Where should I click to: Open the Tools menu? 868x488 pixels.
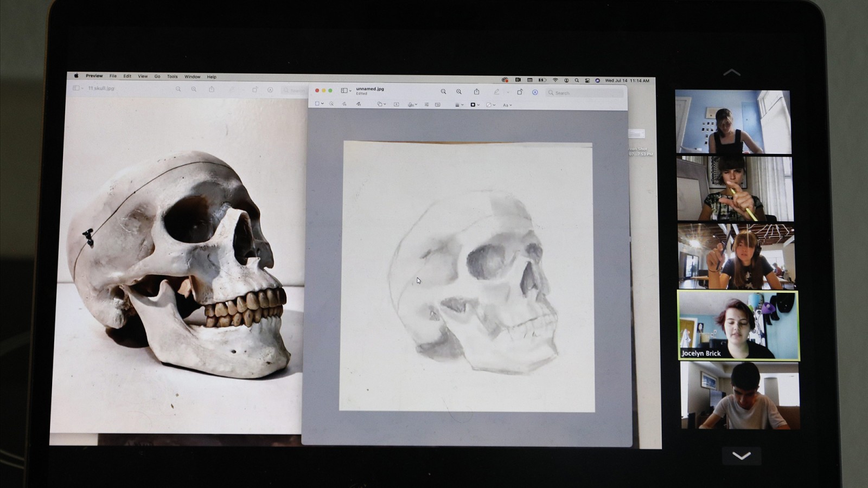[172, 76]
